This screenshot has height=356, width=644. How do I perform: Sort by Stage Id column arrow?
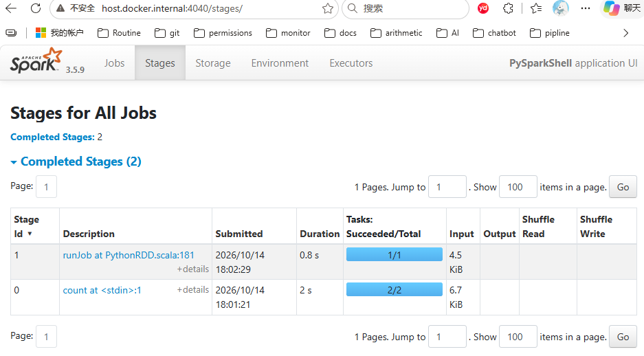pos(30,234)
